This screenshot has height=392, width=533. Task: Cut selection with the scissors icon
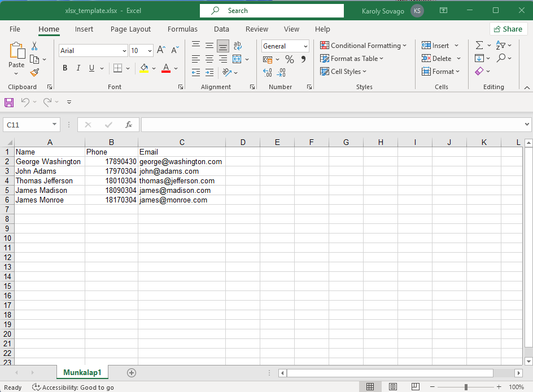[x=34, y=46]
